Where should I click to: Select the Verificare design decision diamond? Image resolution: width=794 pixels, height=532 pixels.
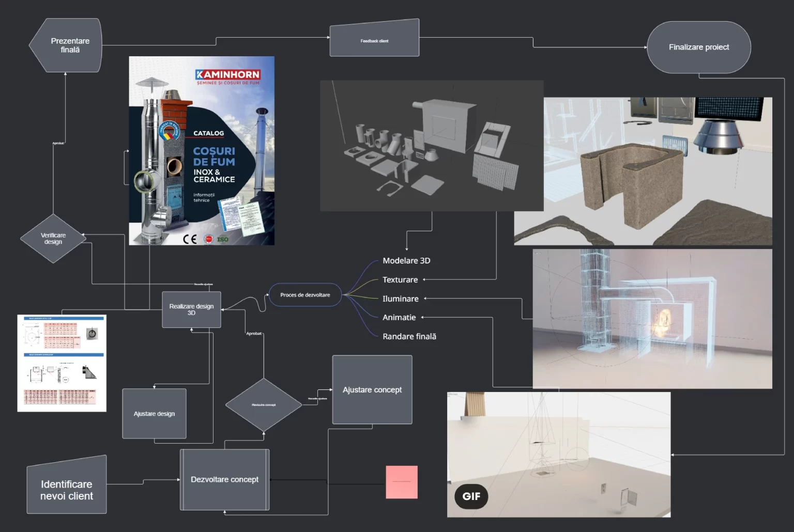pos(53,238)
